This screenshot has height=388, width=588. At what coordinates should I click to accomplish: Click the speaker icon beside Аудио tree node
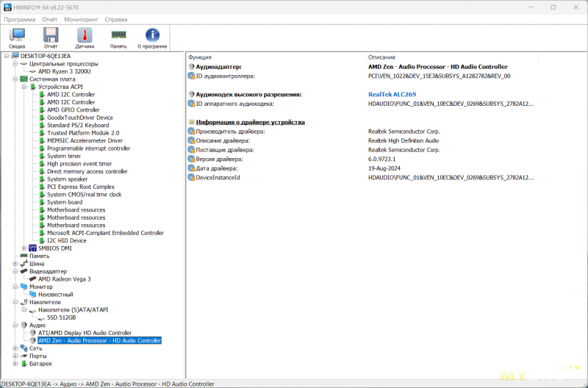coord(24,325)
